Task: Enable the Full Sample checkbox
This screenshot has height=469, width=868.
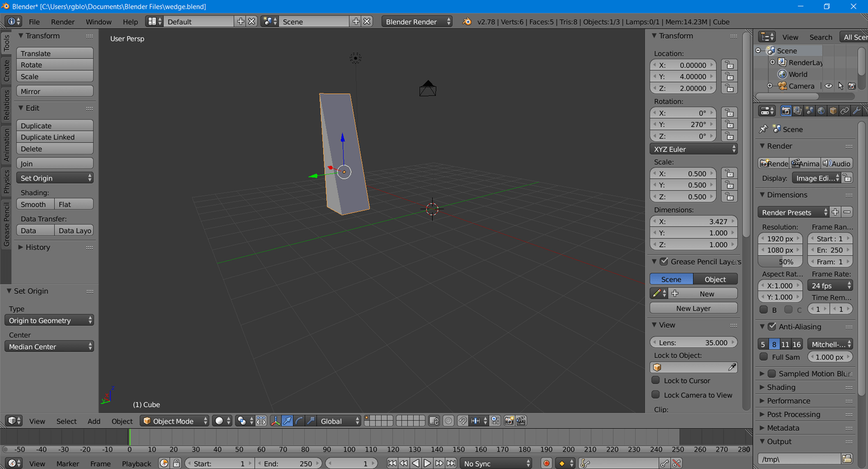Action: (764, 357)
